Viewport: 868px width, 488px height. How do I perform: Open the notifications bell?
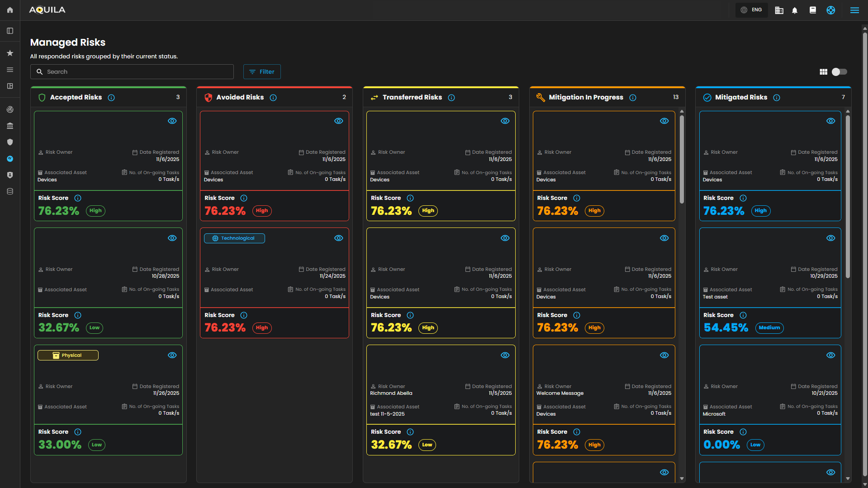pos(795,10)
